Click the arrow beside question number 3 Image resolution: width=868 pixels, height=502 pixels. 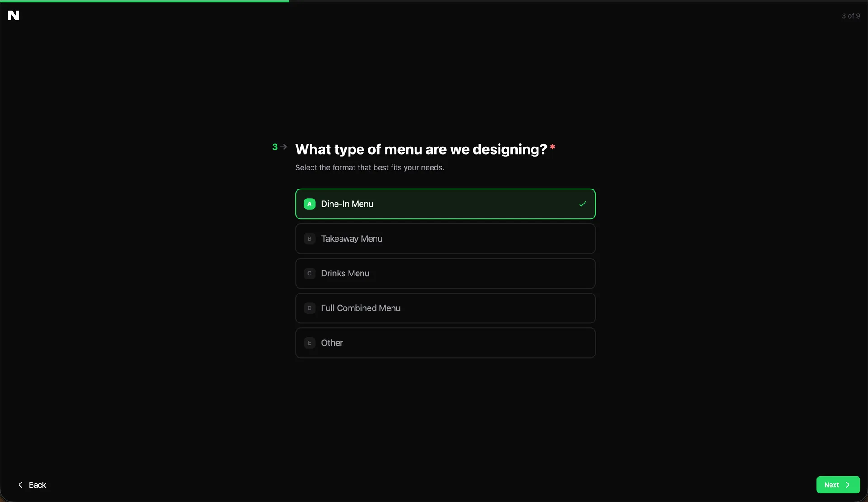click(283, 147)
